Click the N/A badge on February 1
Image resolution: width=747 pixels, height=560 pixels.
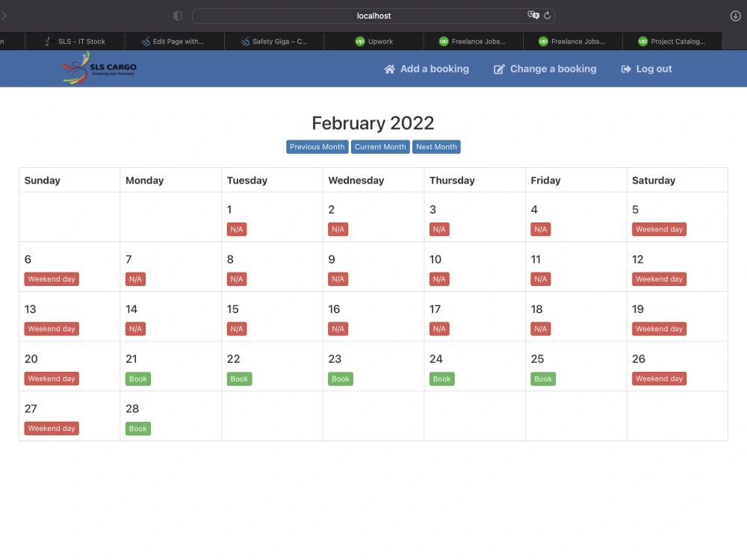[237, 229]
